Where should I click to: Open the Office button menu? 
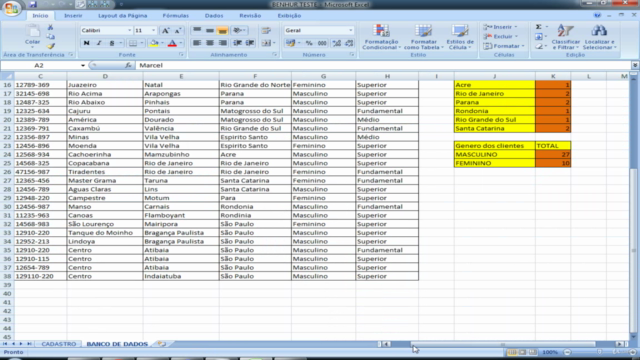[x=11, y=8]
